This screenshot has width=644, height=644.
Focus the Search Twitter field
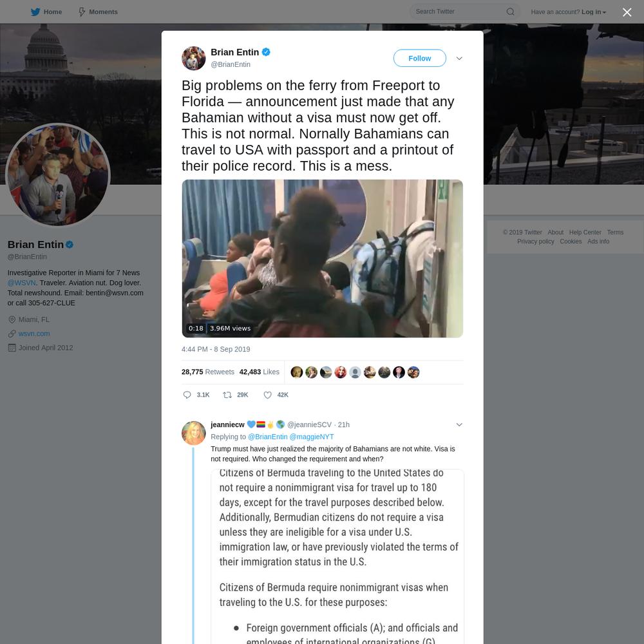(x=458, y=12)
